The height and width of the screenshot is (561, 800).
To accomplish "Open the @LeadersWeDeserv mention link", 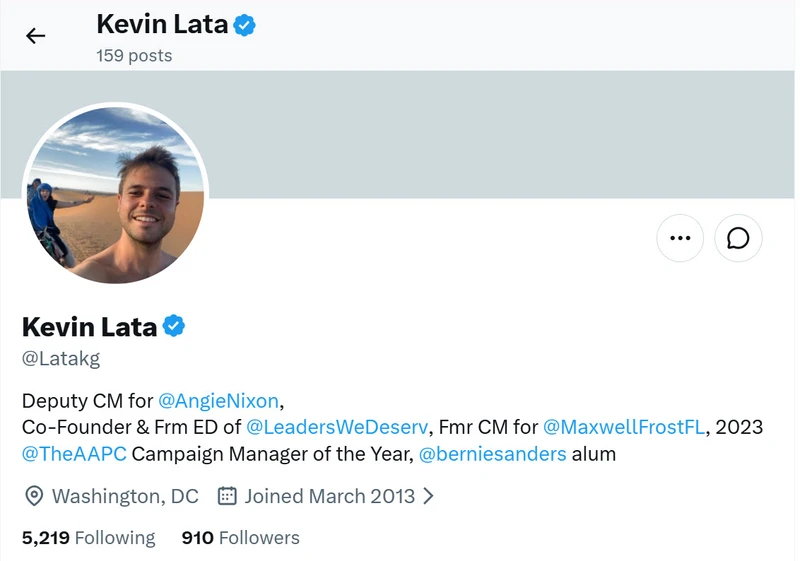I will point(337,427).
